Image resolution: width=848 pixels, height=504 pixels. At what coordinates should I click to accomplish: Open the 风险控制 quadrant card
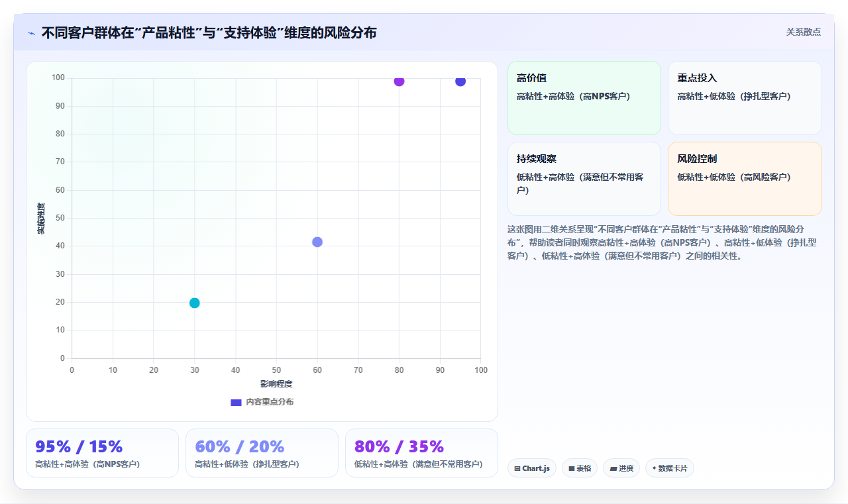[x=745, y=179]
